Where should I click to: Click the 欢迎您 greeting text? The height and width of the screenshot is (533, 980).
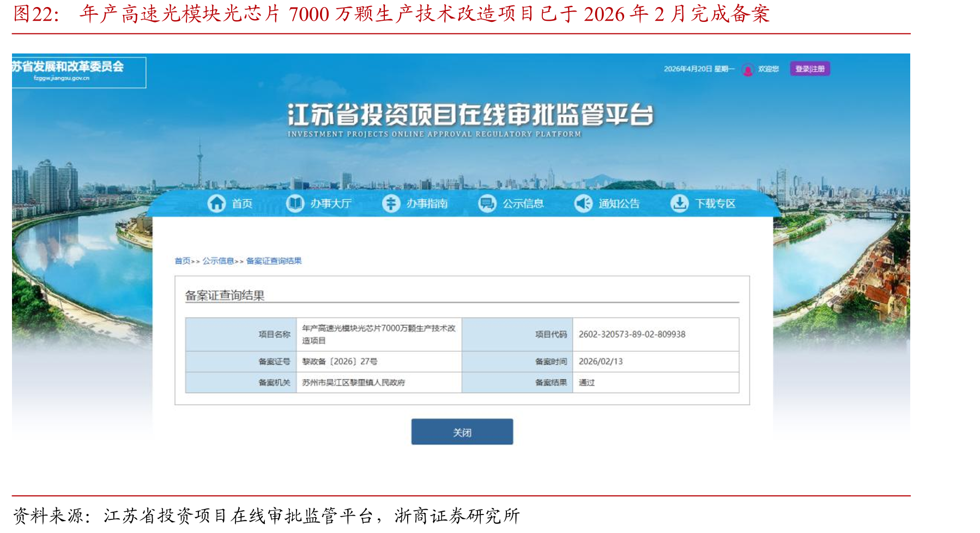pos(769,69)
